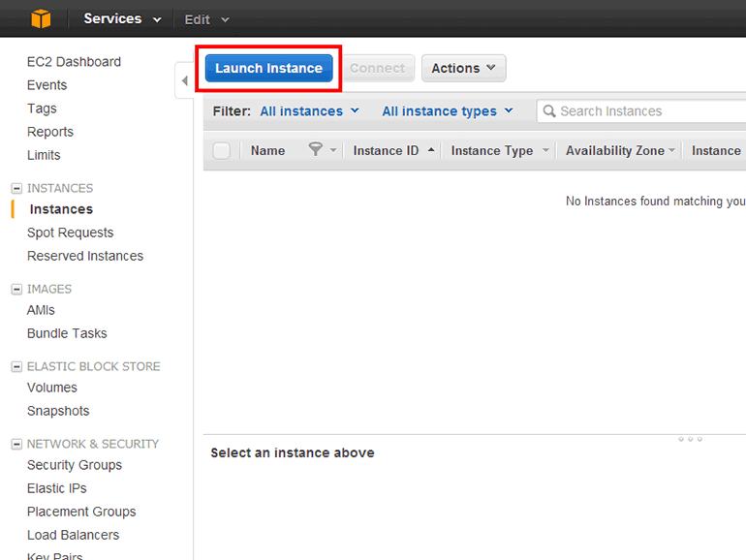
Task: Open the Services menu
Action: (122, 18)
